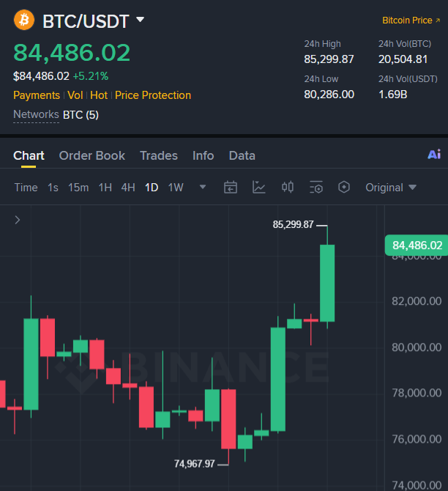This screenshot has height=491, width=448.
Task: Open the technical indicators icon
Action: point(259,188)
